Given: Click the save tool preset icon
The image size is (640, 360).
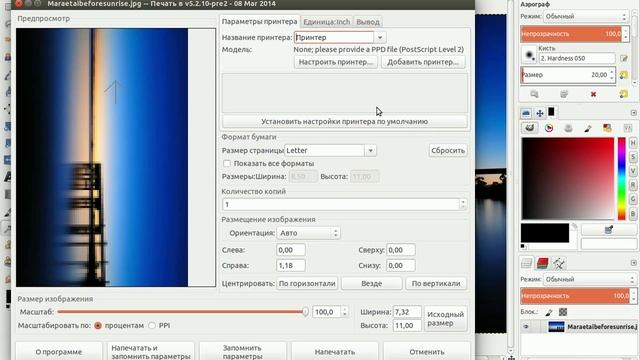Looking at the screenshot, I should point(534,94).
